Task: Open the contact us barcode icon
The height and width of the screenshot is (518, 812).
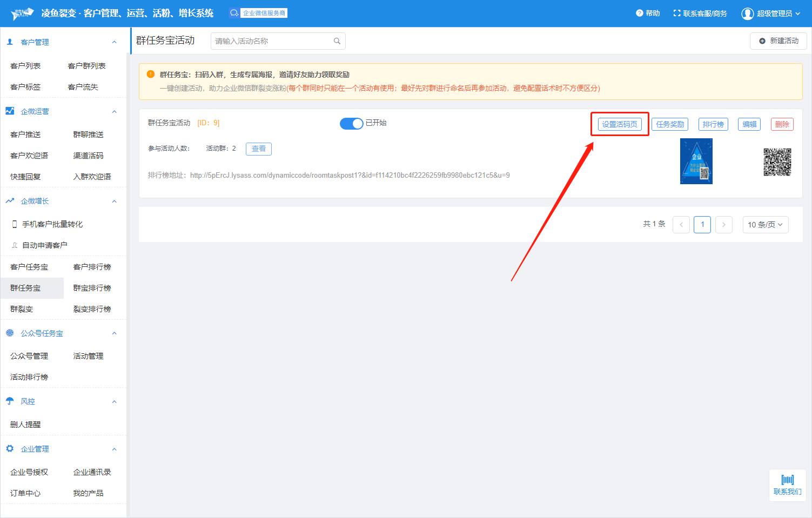Action: click(787, 480)
